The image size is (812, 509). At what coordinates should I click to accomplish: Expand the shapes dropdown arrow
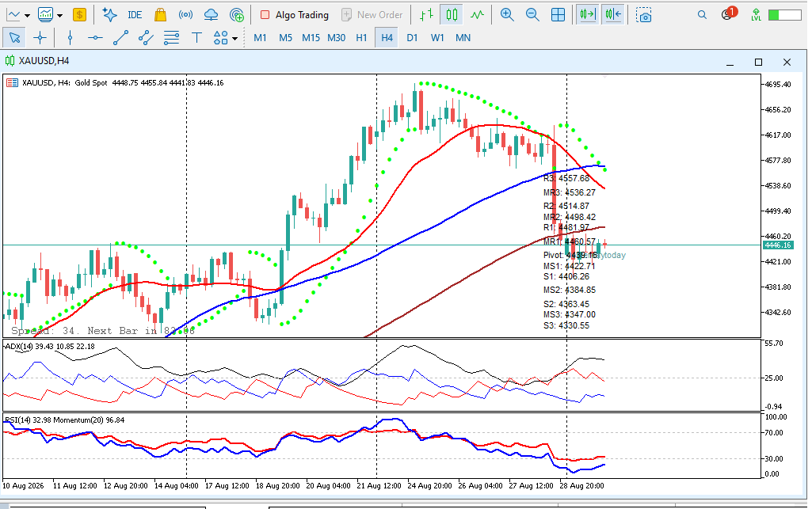[x=235, y=38]
